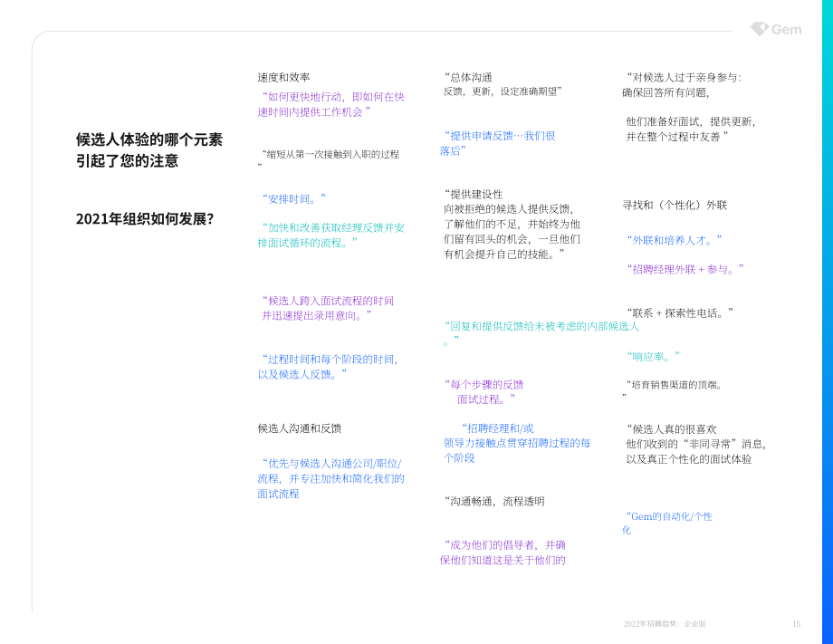The height and width of the screenshot is (644, 833).
Task: Click quote '优先与候选人沟通公司/职位/流程'
Action: tap(331, 478)
